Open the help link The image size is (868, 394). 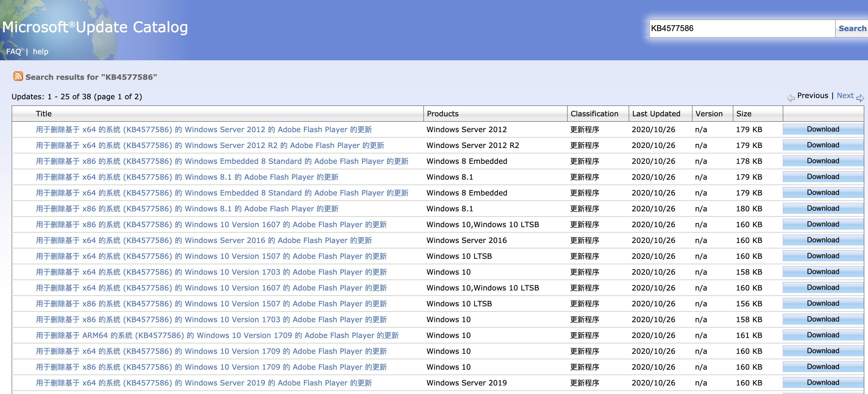pyautogui.click(x=41, y=51)
